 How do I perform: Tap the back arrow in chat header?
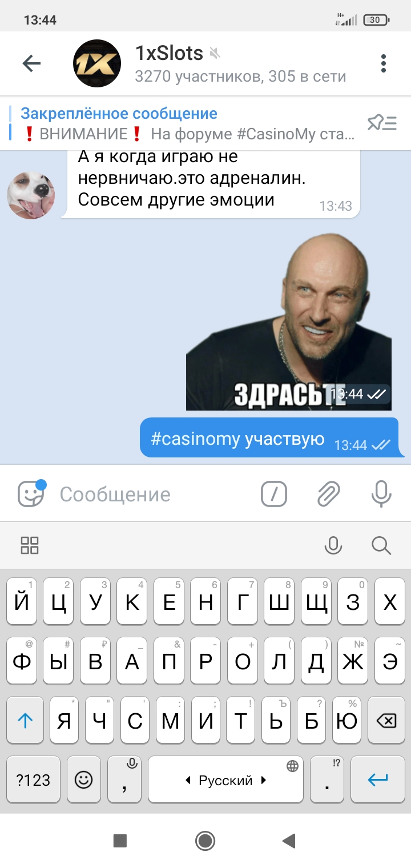31,63
